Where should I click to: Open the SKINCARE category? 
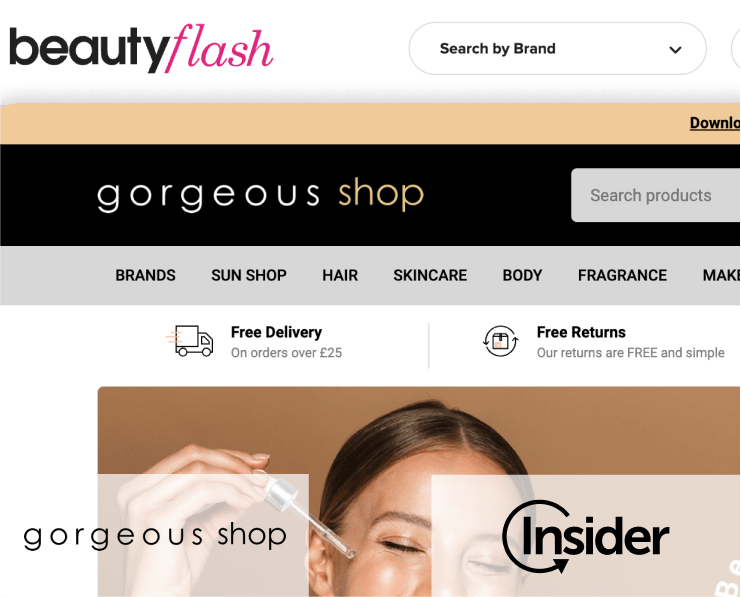pos(430,275)
